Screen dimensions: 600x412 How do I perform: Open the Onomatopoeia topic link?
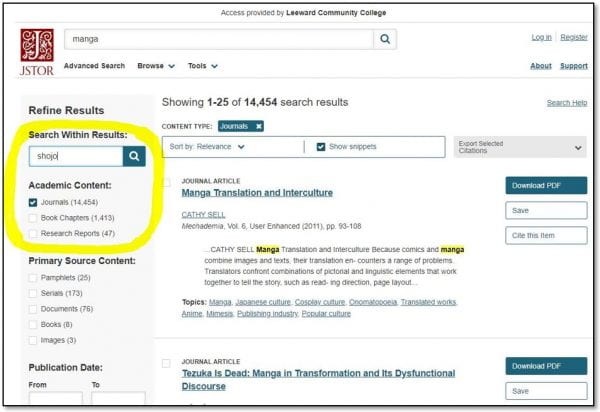[x=373, y=302]
